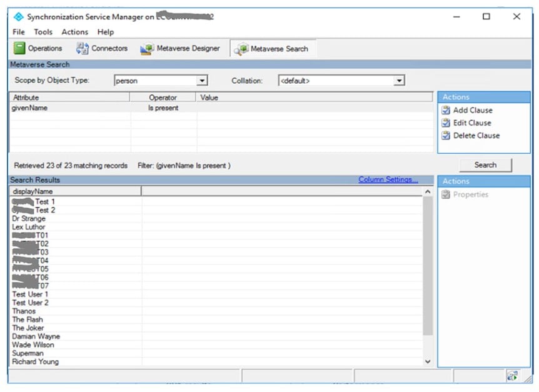The width and height of the screenshot is (539, 392).
Task: Select the result row ending 'T01'
Action: click(216, 235)
